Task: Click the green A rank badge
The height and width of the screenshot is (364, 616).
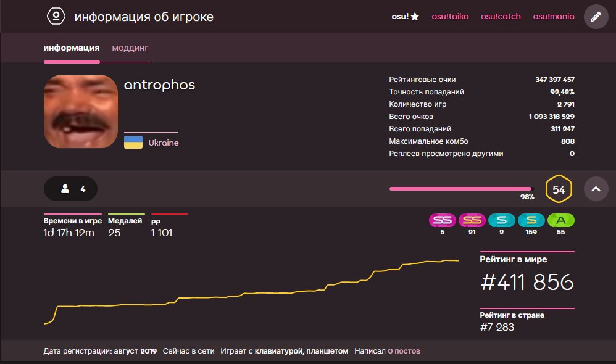Action: pos(561,220)
